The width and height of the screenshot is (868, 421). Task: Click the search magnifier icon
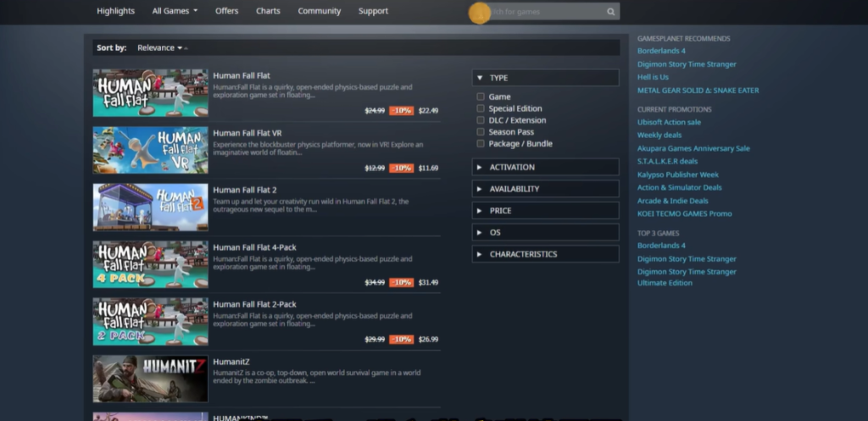610,12
